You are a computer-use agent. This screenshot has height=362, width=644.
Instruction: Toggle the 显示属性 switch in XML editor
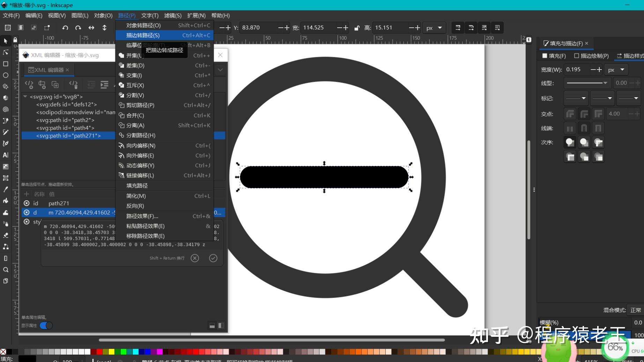(46, 325)
